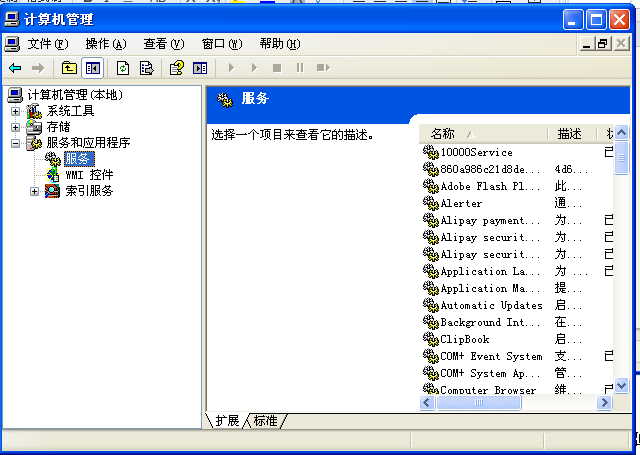Image resolution: width=640 pixels, height=455 pixels.
Task: Toggle show/hide console tree button
Action: click(93, 68)
